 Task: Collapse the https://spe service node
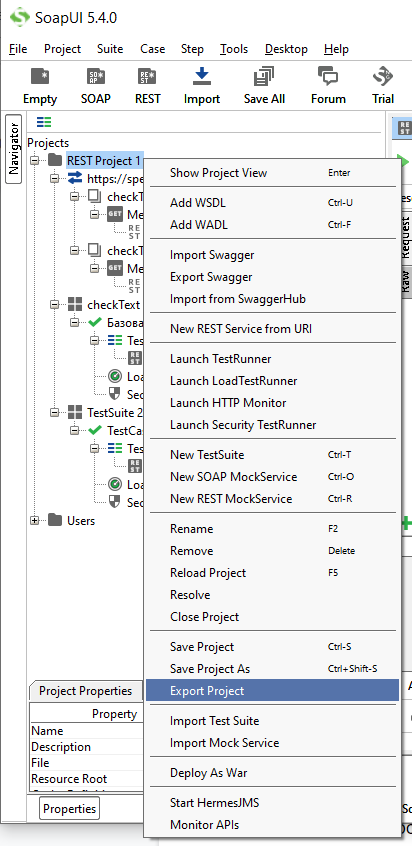[x=55, y=179]
